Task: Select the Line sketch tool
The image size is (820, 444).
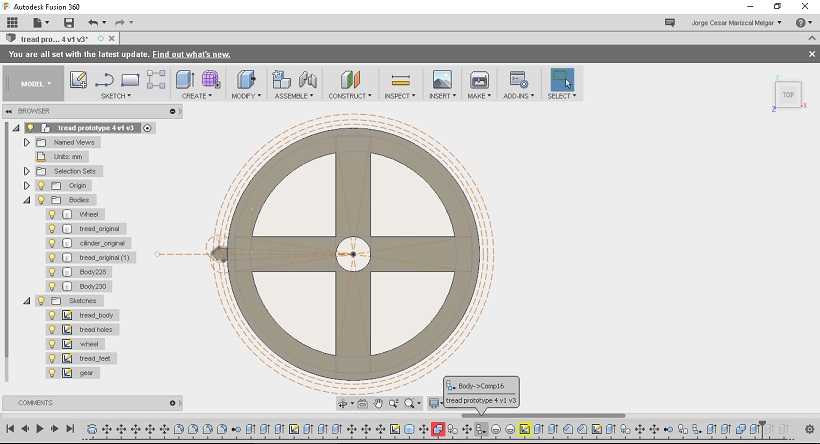Action: (x=105, y=80)
